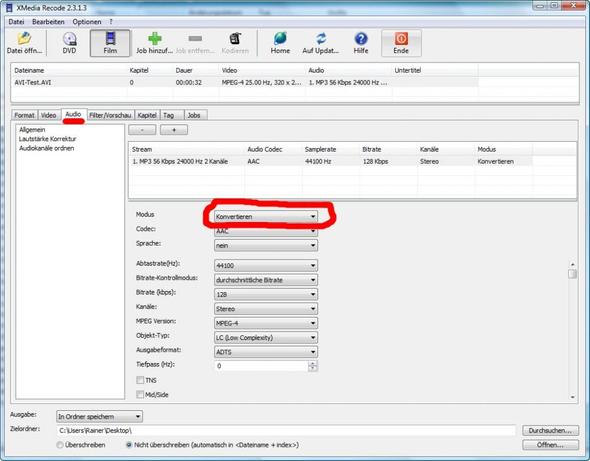This screenshot has height=461, width=590.
Task: Open the Datei menu
Action: coord(17,22)
